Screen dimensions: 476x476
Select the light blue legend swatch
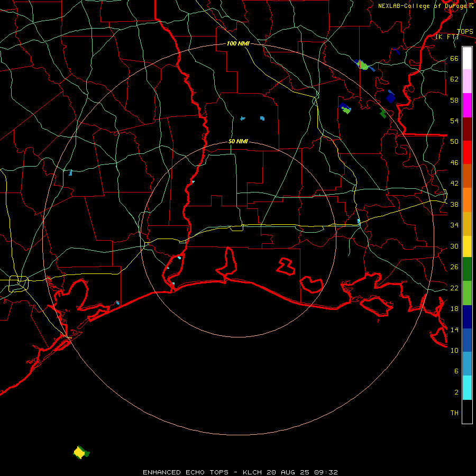click(467, 363)
